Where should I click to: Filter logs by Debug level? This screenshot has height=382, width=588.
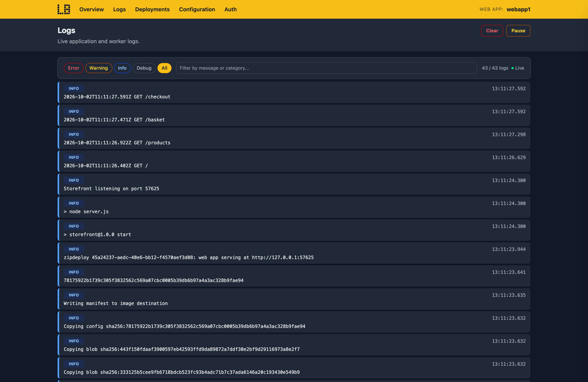pos(144,68)
